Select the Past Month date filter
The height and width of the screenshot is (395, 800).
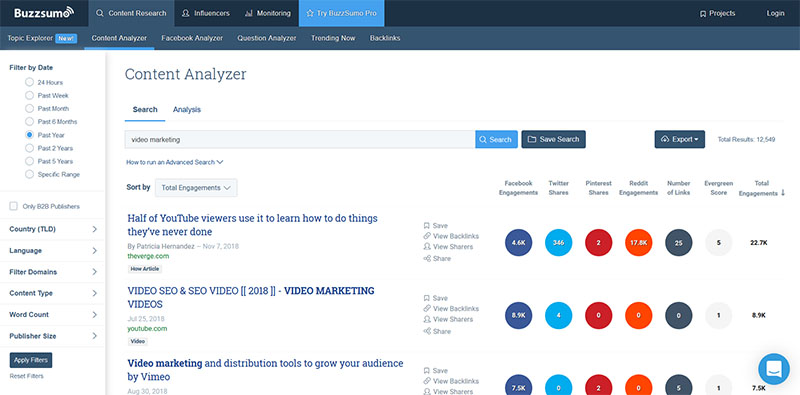point(29,109)
